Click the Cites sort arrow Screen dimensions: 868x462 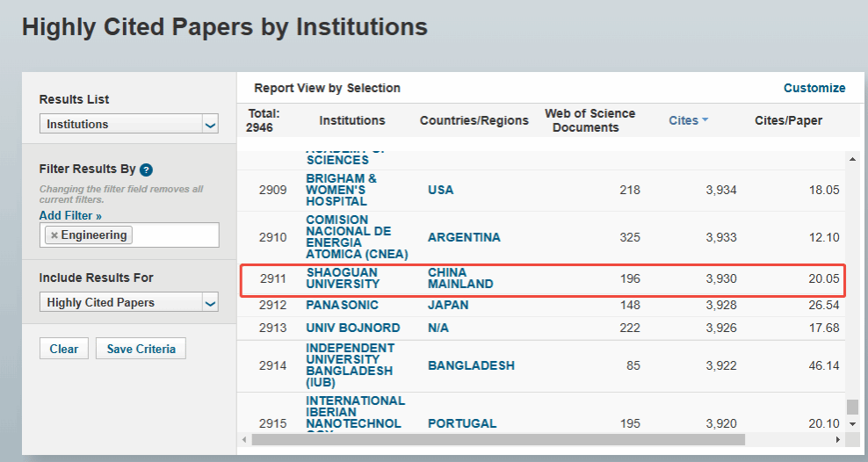pos(705,120)
